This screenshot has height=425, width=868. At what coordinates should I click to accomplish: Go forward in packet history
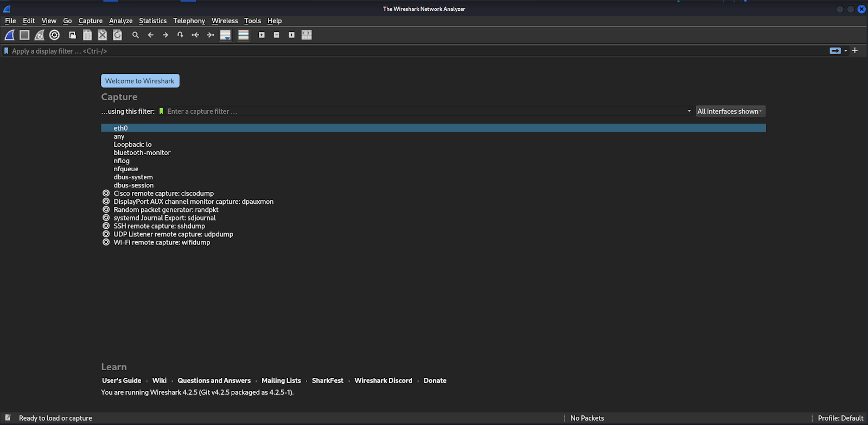165,35
